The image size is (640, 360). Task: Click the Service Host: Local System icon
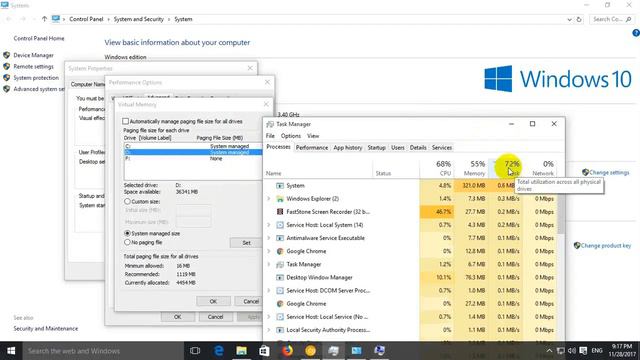tap(280, 225)
